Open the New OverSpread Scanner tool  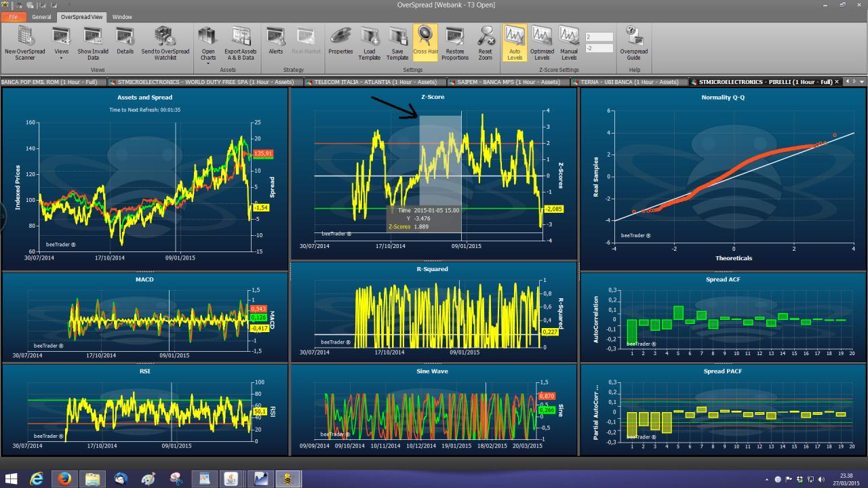pyautogui.click(x=25, y=43)
